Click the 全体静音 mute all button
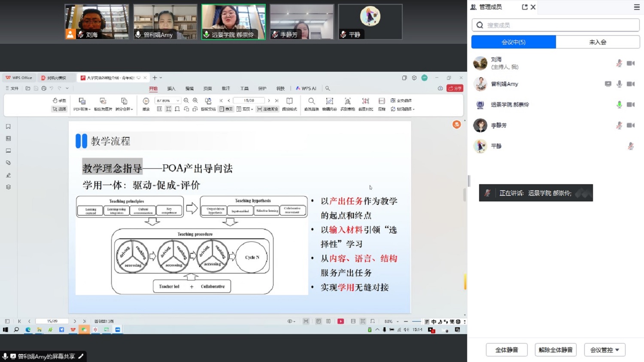This screenshot has height=362, width=644. pos(507,350)
